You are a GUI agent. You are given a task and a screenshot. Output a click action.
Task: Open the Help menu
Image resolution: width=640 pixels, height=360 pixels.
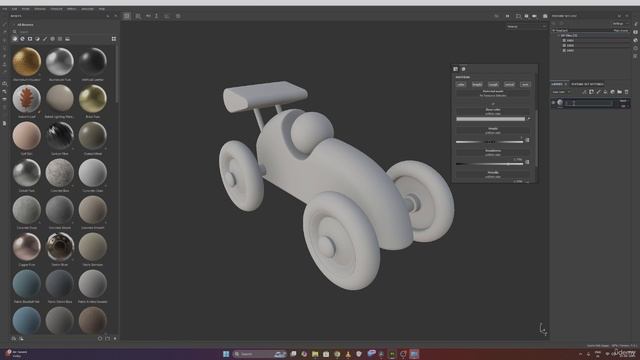(x=102, y=9)
